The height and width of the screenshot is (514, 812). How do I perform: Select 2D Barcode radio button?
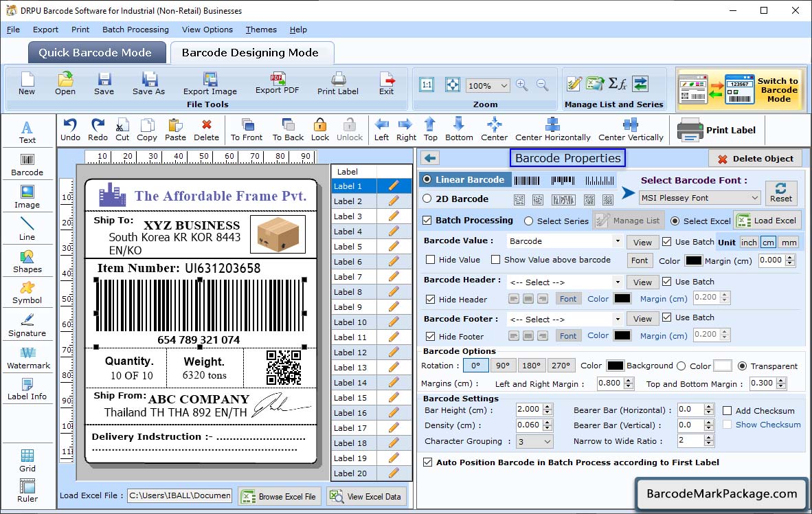427,199
